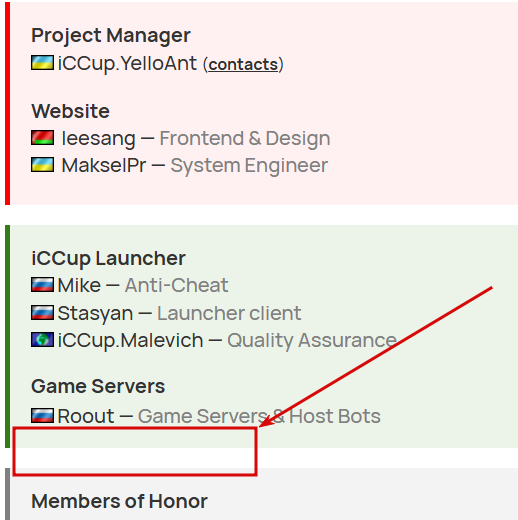The height and width of the screenshot is (520, 518).
Task: Click the Russian flag beside Roout
Action: click(x=42, y=416)
